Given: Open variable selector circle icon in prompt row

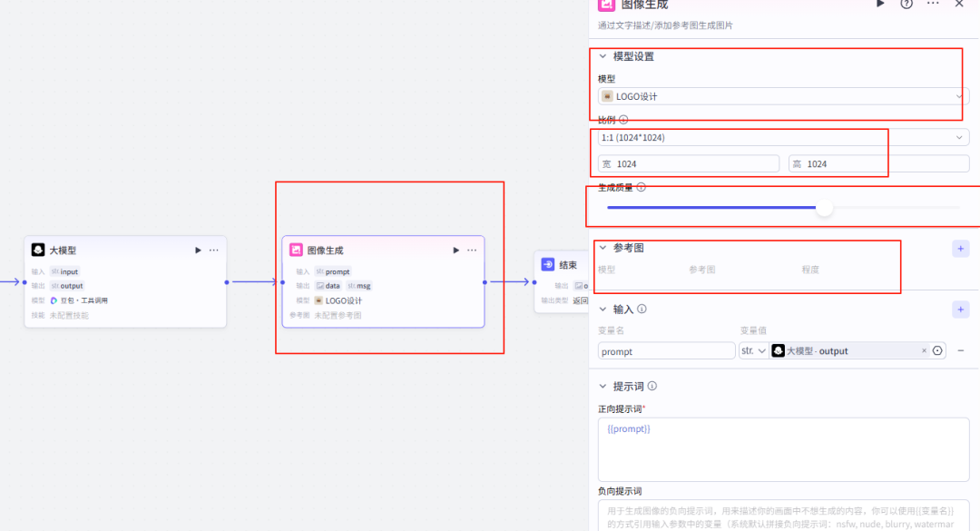Looking at the screenshot, I should (937, 351).
